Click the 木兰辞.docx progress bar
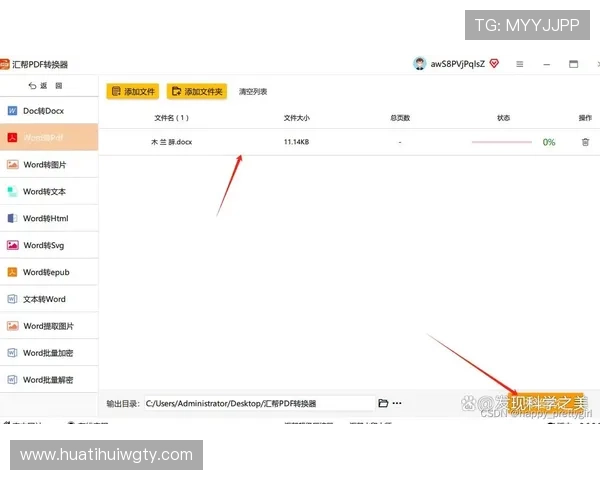Image resolution: width=600 pixels, height=480 pixels. pyautogui.click(x=502, y=142)
